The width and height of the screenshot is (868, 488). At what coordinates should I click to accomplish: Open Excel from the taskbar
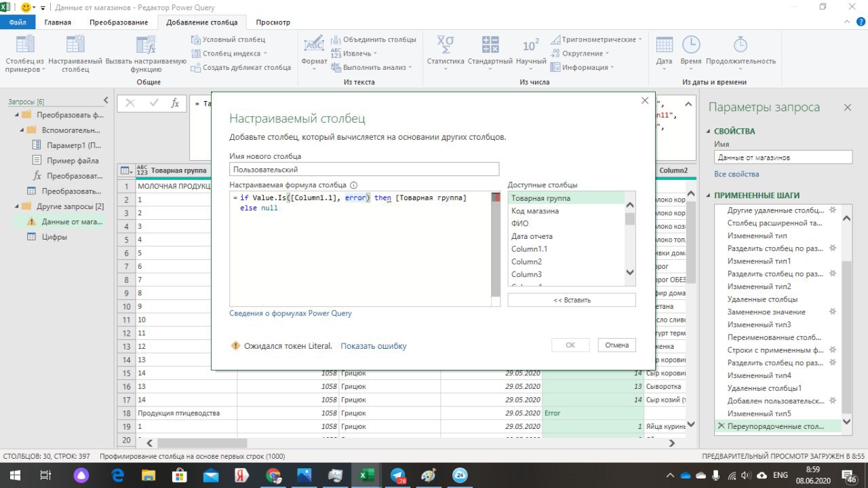pos(366,475)
